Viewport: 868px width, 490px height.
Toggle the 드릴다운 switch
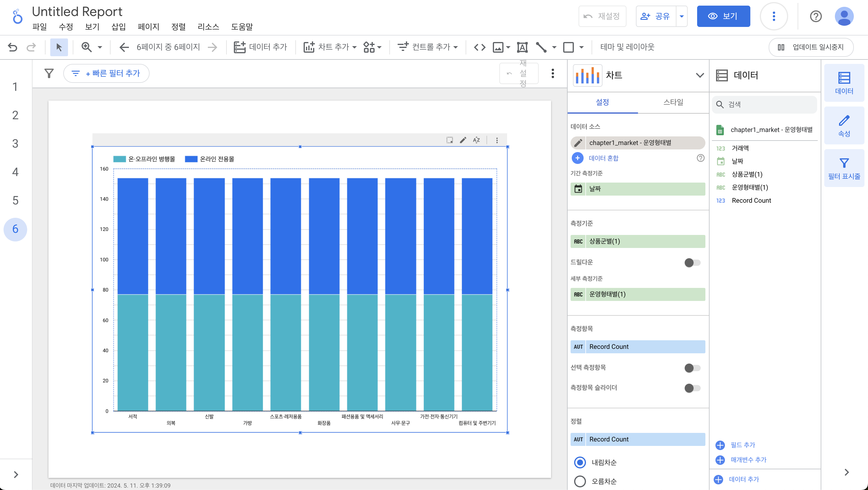point(692,262)
